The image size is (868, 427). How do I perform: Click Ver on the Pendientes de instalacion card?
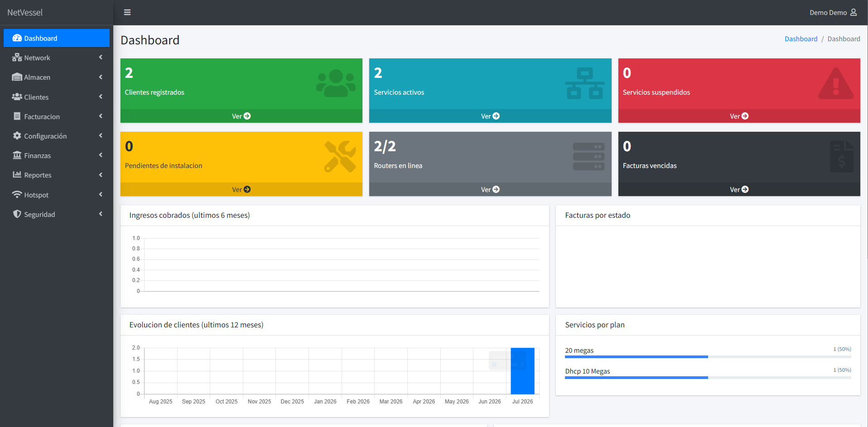(x=241, y=189)
